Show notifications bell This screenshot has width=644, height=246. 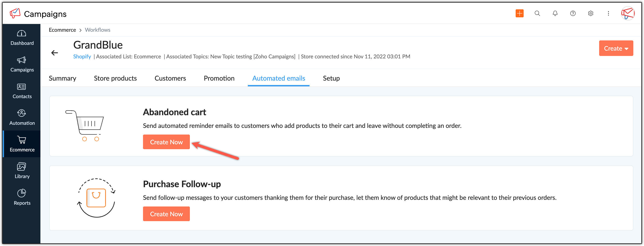555,14
